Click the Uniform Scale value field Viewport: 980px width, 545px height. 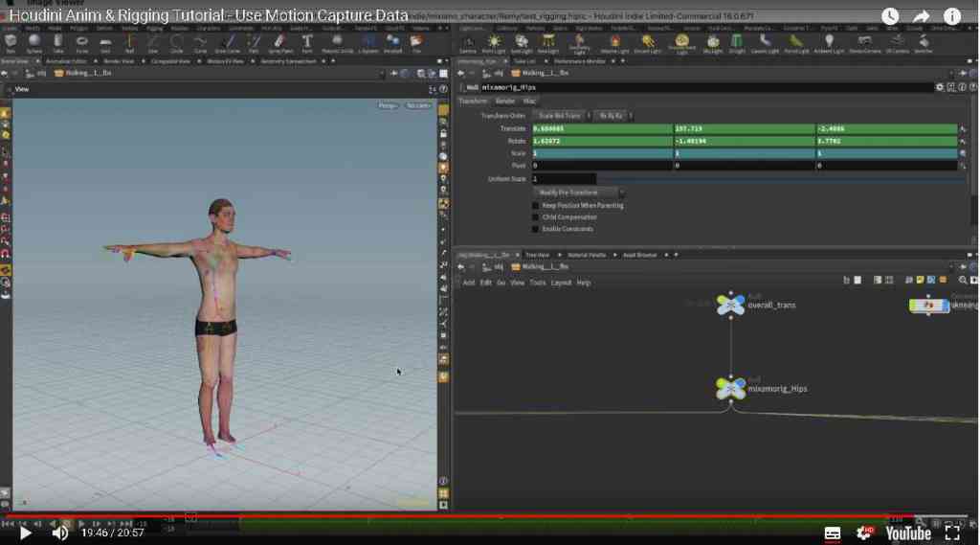pos(564,179)
